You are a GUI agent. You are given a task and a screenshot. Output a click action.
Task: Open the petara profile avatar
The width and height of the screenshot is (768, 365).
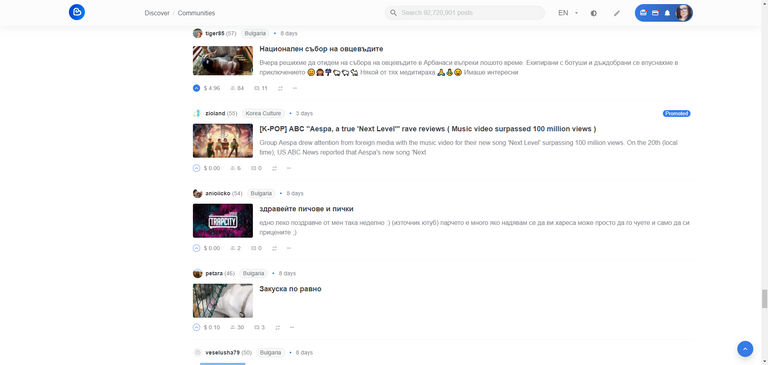197,273
